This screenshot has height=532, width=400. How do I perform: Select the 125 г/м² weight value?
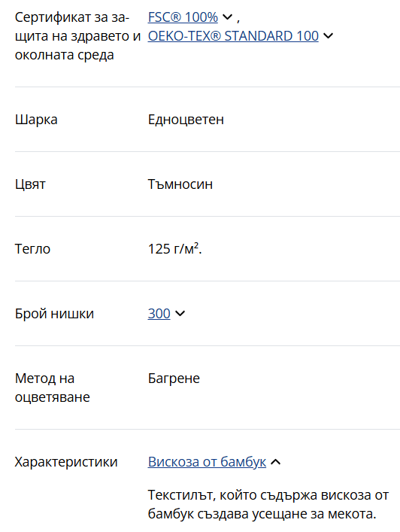(x=175, y=249)
